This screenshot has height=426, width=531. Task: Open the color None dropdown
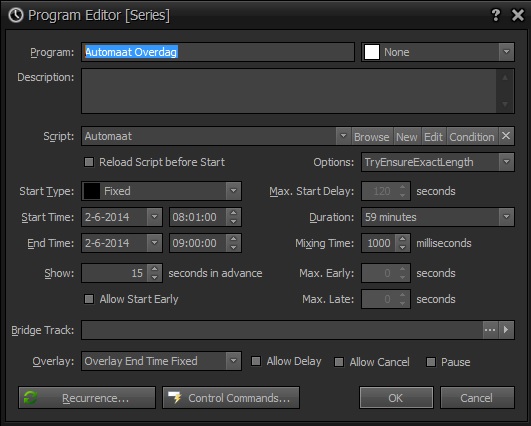coord(506,52)
